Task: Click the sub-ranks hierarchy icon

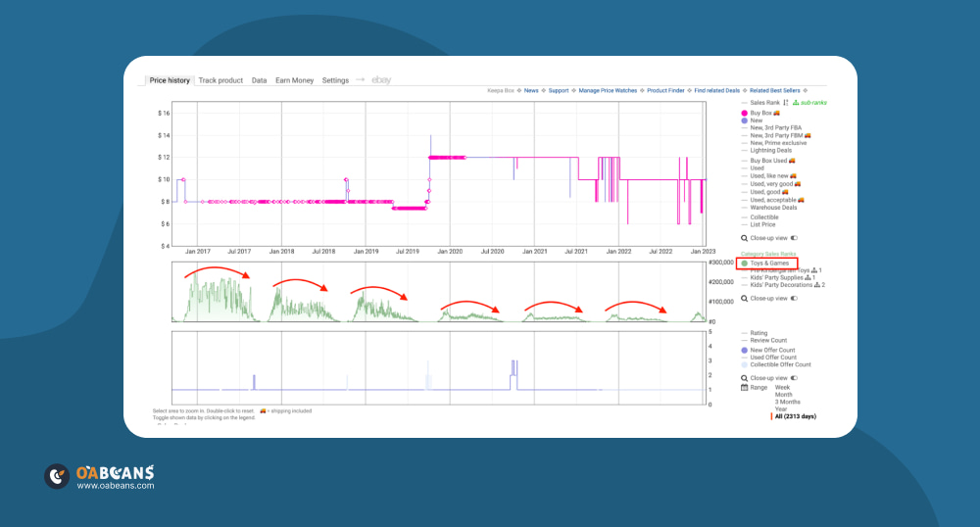Action: (x=796, y=103)
